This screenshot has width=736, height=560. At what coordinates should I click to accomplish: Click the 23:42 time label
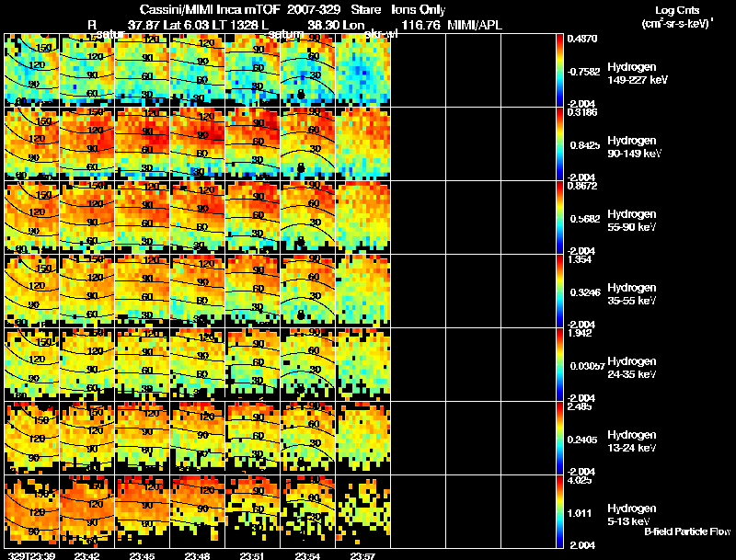coord(86,555)
